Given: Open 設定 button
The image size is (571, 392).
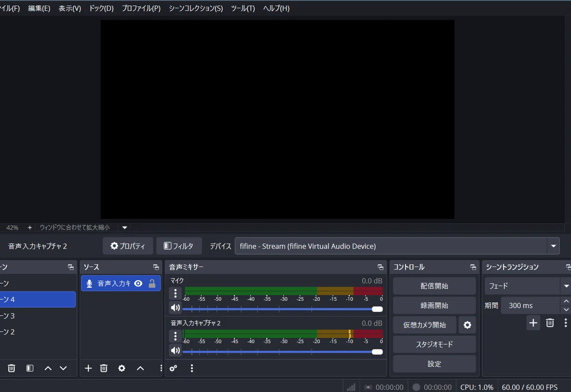Looking at the screenshot, I should click(x=434, y=364).
